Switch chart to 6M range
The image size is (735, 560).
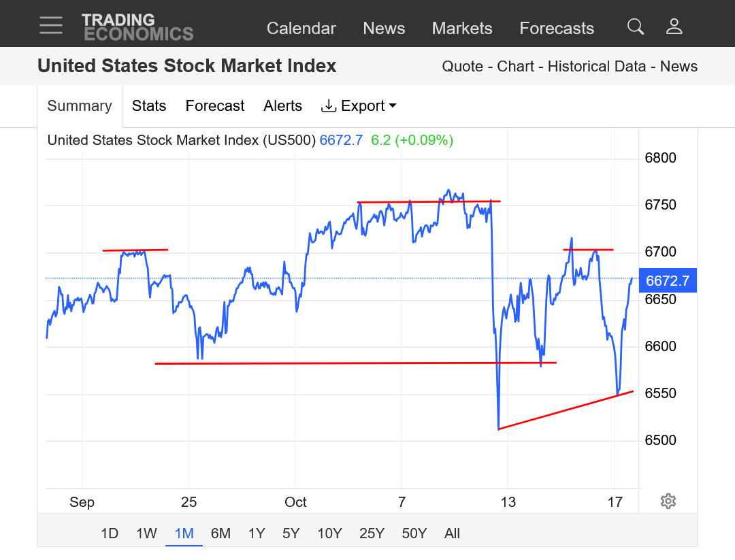coord(220,533)
